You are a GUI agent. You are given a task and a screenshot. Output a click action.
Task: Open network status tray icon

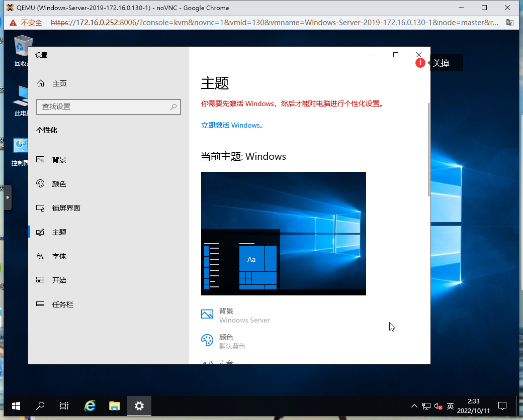coord(426,405)
